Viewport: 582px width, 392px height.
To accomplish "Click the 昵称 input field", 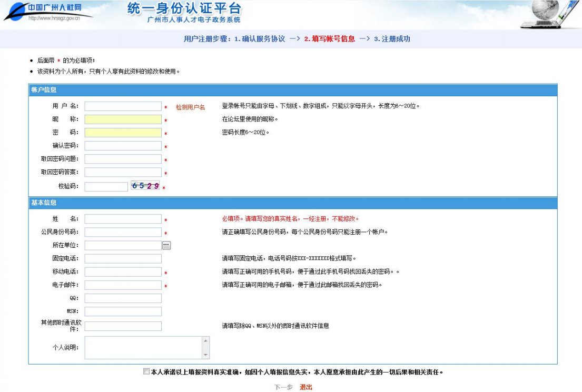I will point(123,119).
